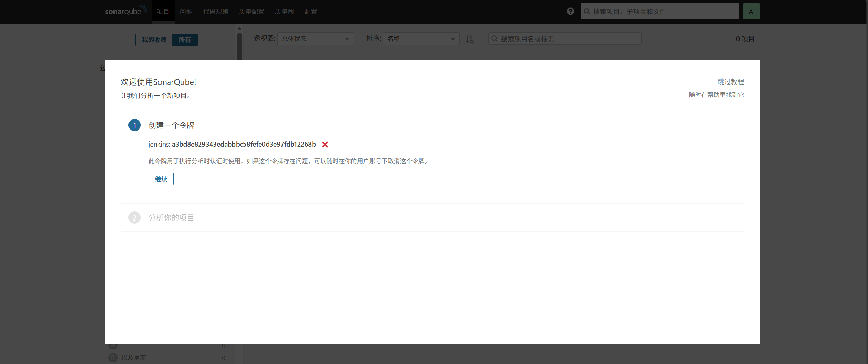Click the 跳过教程 link
Image resolution: width=868 pixels, height=364 pixels.
pos(731,82)
